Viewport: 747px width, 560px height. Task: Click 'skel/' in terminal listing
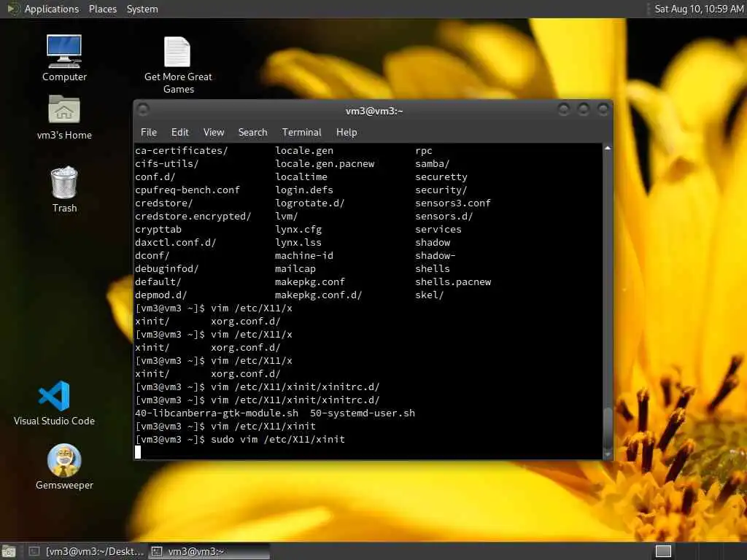[x=429, y=295]
